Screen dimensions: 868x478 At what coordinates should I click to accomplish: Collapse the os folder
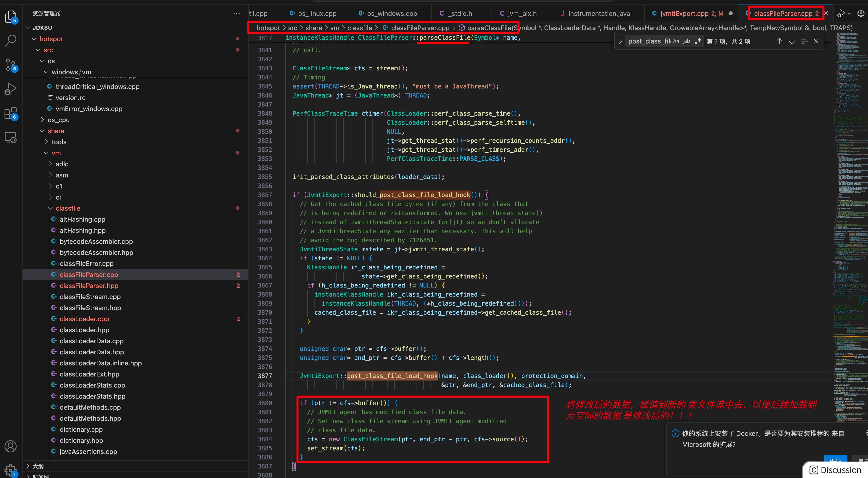[x=42, y=61]
